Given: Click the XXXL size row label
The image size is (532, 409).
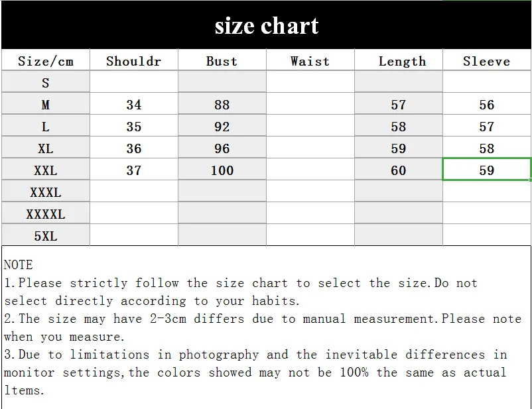Looking at the screenshot, I should pos(46,192).
